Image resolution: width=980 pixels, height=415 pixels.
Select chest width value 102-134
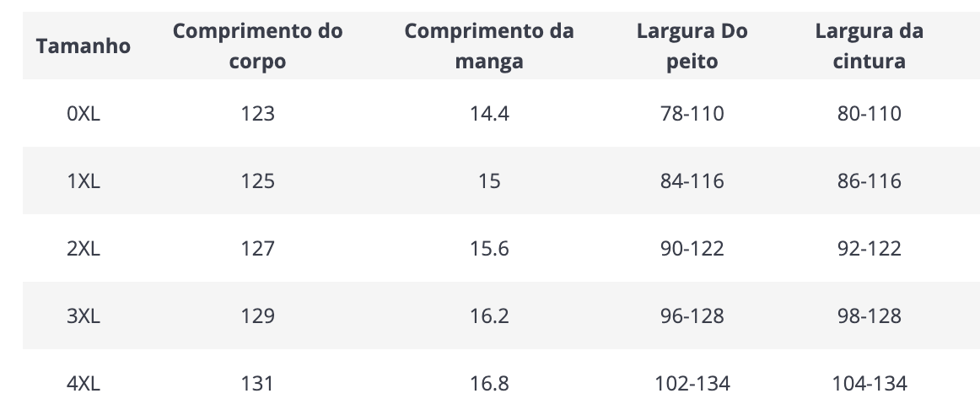(692, 383)
